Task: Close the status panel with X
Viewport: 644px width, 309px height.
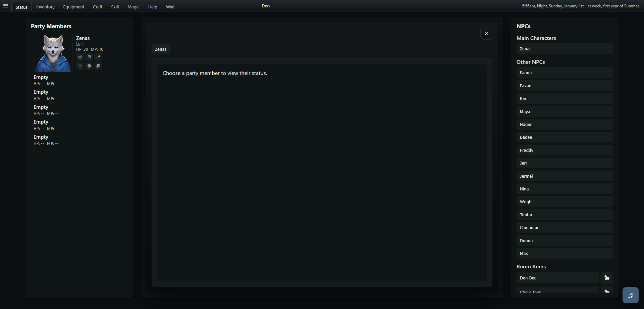Action: 486,34
